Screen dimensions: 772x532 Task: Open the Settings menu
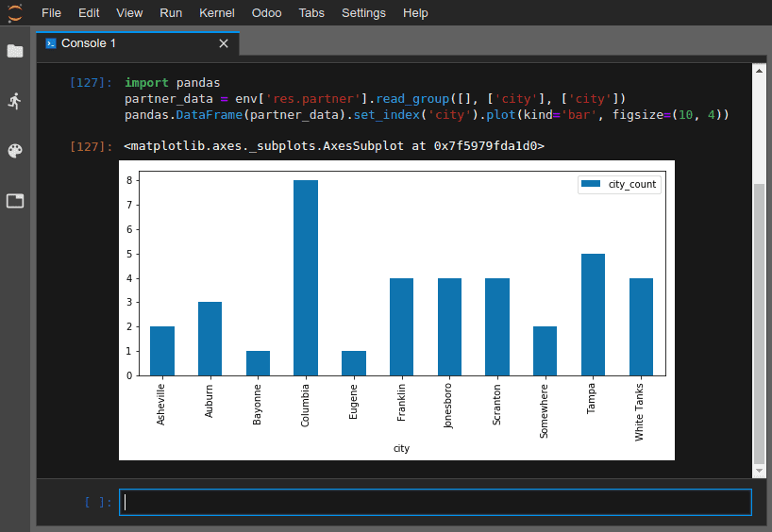pos(363,13)
